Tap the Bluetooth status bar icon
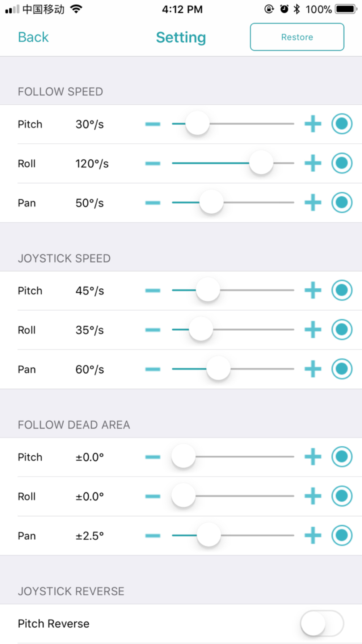 [297, 9]
